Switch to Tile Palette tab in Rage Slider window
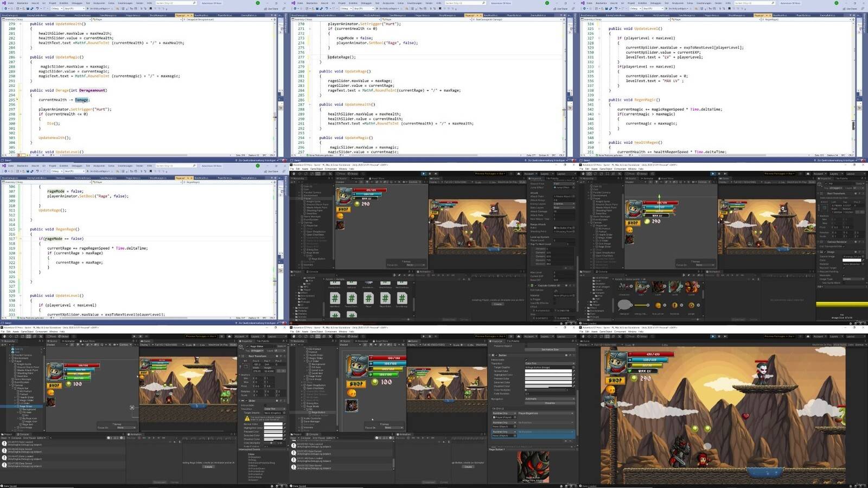868x488 pixels. tap(263, 341)
